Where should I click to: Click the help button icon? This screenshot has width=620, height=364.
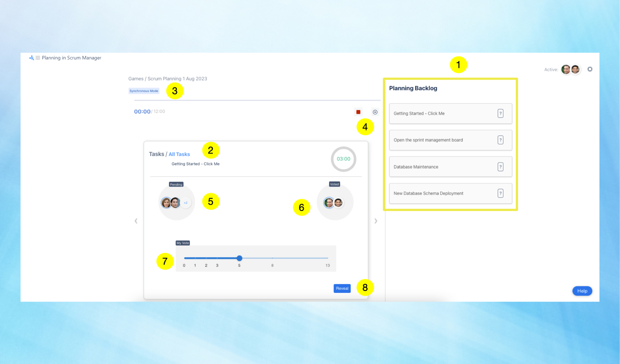click(x=583, y=291)
